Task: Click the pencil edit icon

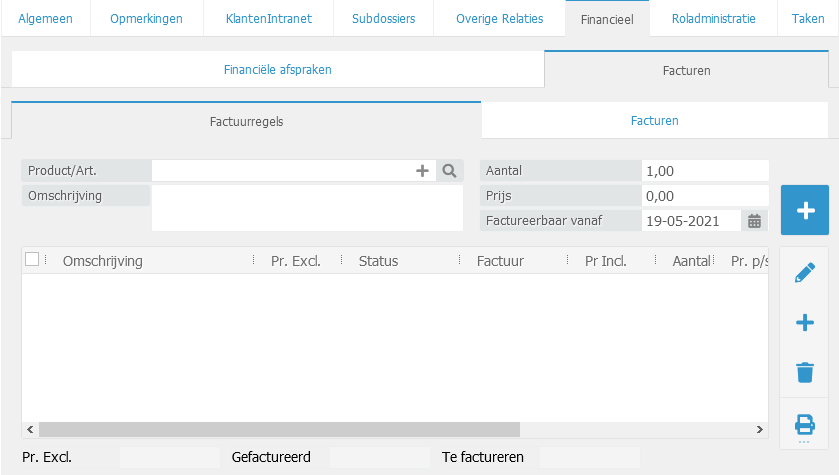Action: (x=804, y=273)
